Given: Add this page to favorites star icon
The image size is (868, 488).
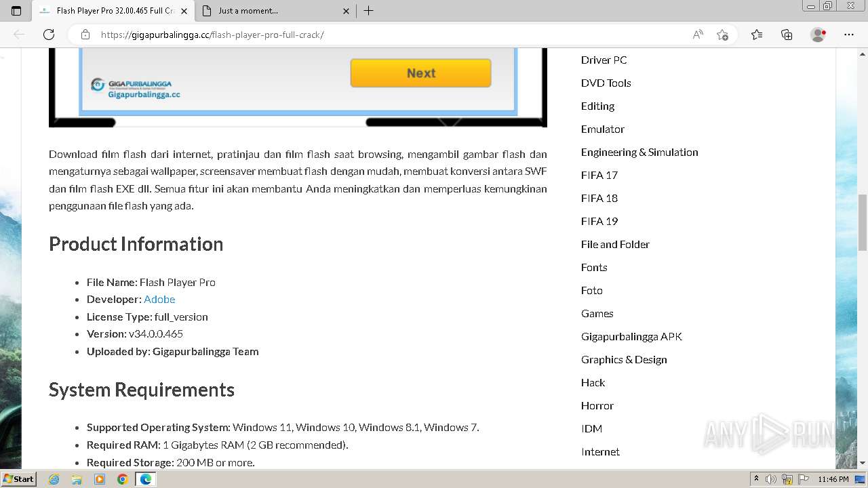Looking at the screenshot, I should (722, 35).
